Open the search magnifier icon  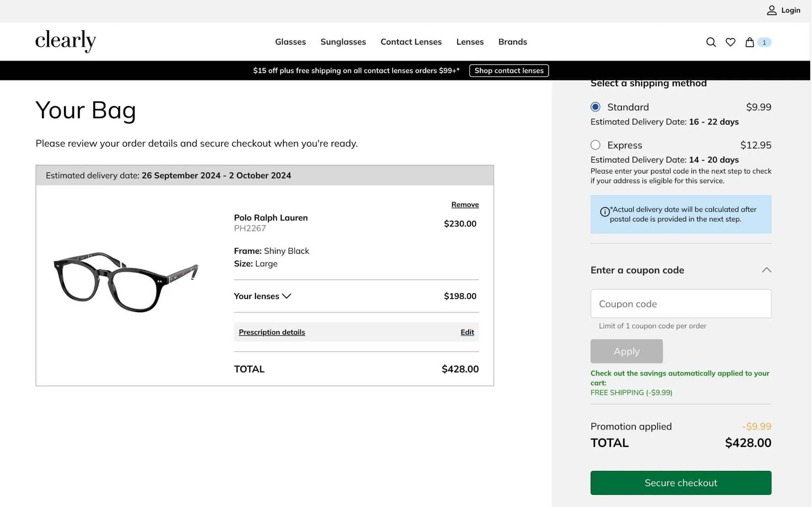(x=711, y=42)
